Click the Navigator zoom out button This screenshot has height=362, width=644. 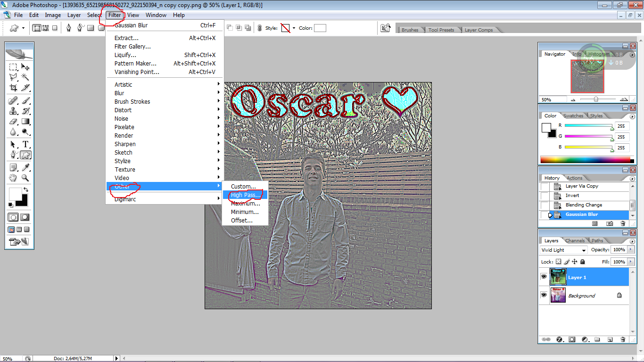(573, 100)
